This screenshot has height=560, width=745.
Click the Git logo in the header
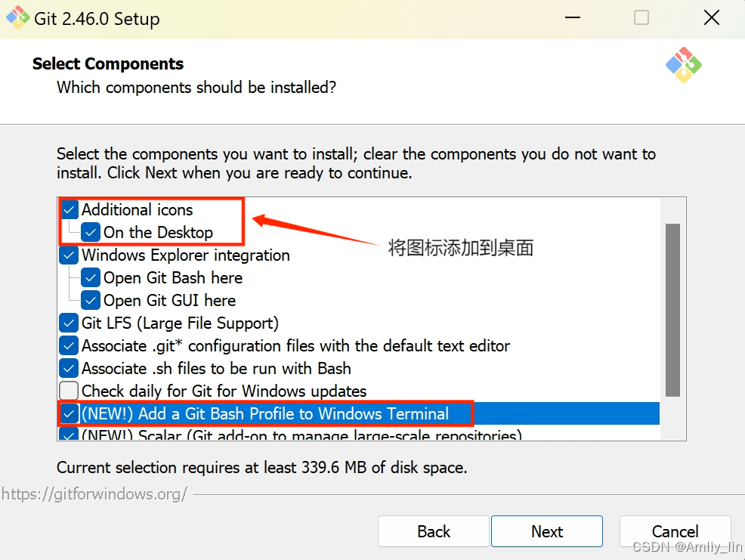click(683, 65)
